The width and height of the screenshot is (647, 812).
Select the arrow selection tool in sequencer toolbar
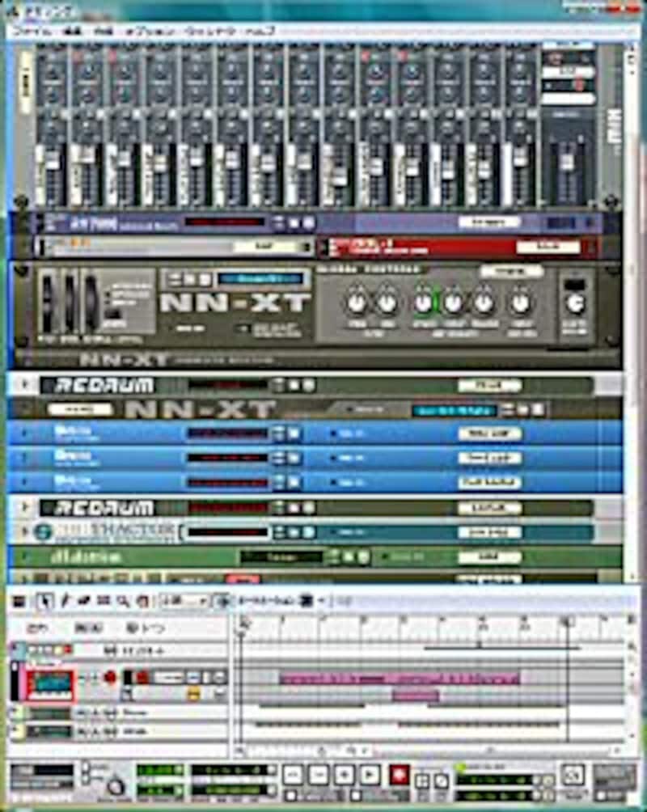45,601
